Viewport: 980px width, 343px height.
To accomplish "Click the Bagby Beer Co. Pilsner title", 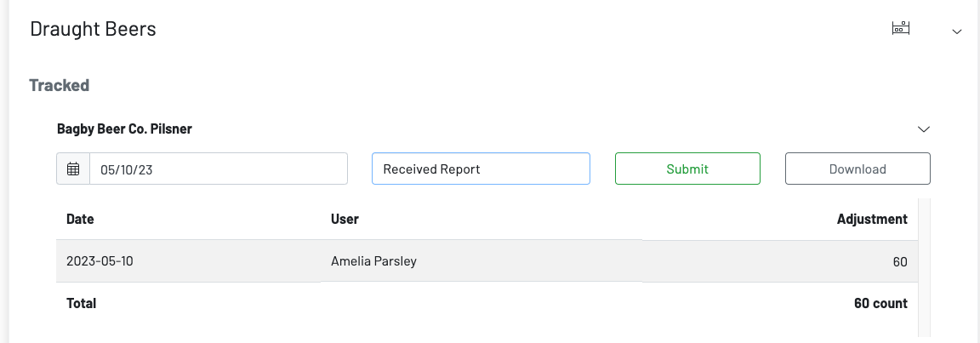I will 124,129.
